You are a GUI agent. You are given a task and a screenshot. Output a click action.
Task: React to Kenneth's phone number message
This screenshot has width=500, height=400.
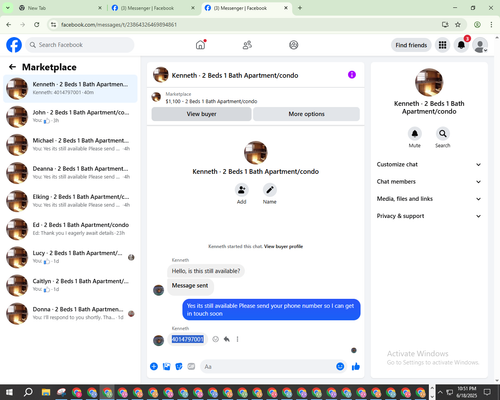[x=216, y=339]
